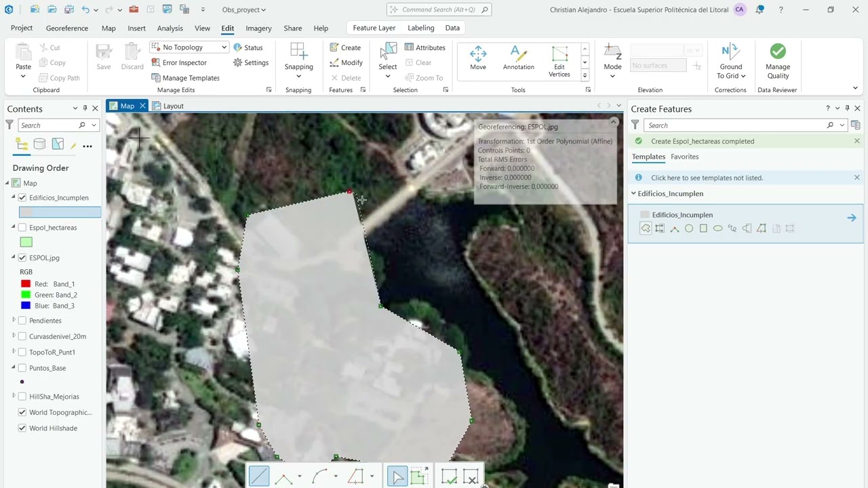Choose the Right Angle Line tool

(x=284, y=477)
